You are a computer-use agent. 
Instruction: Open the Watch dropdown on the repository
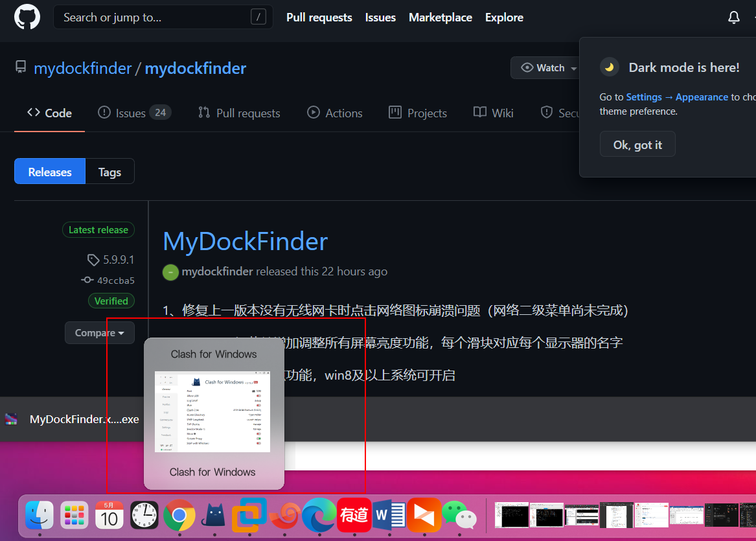click(x=546, y=67)
